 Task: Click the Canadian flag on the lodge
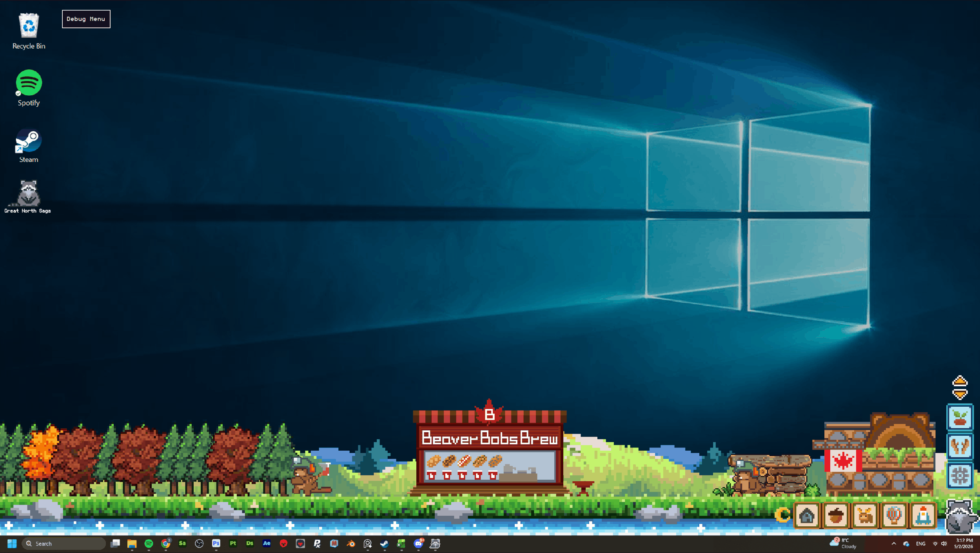(x=843, y=461)
